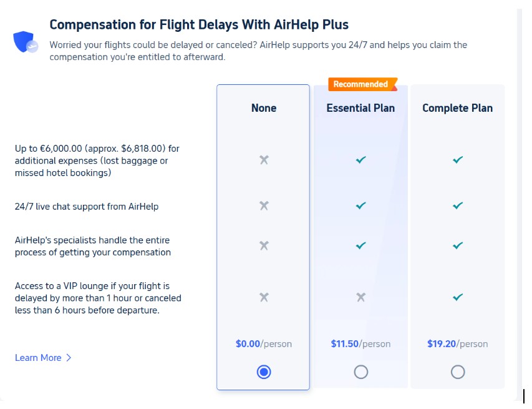Click the Recommended banner
The image size is (532, 409).
360,84
